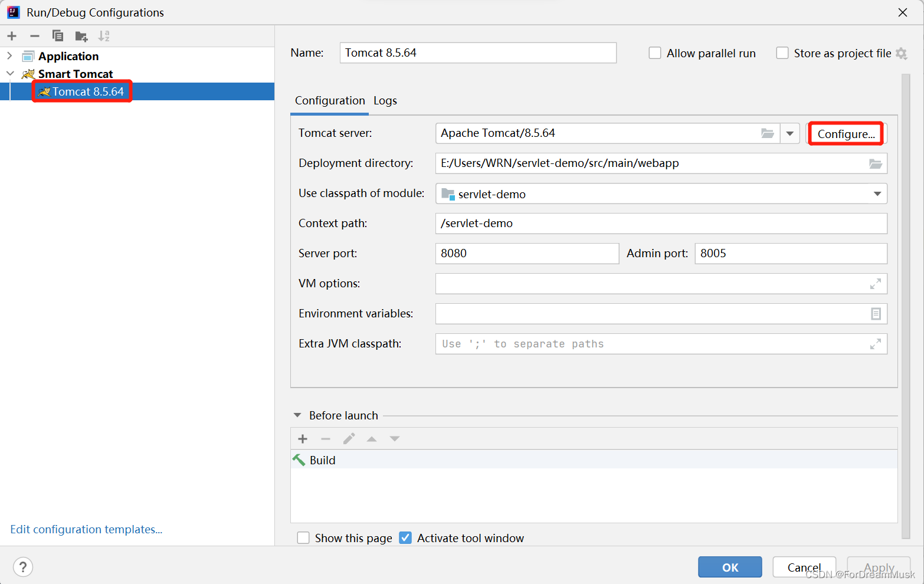Click the Smart Tomcat cat icon
The width and height of the screenshot is (924, 584).
[x=28, y=74]
